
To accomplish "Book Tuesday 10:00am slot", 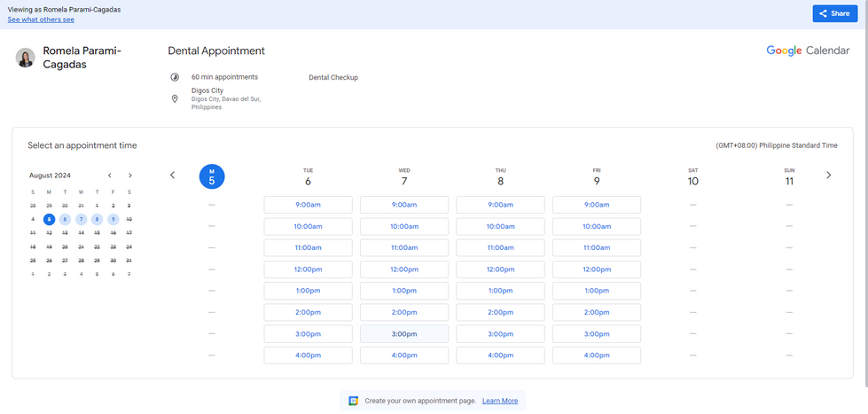I will click(x=308, y=226).
